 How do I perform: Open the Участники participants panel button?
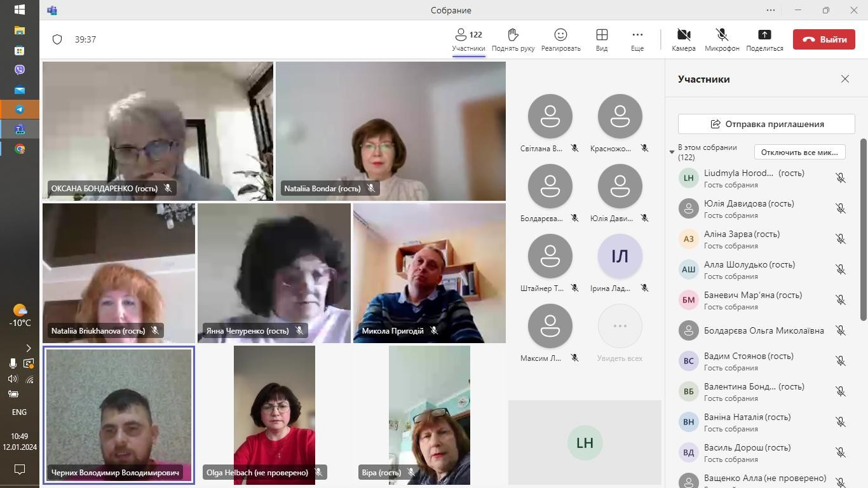tap(469, 39)
